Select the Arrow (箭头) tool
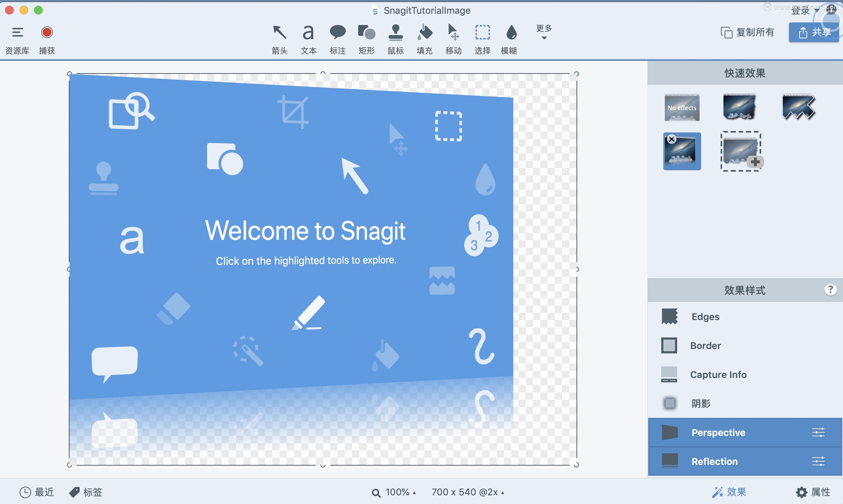Screen dimensions: 843x504 click(x=279, y=38)
